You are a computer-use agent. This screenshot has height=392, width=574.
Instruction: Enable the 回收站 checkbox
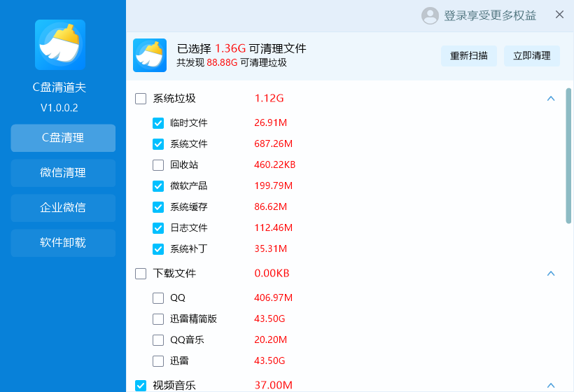[x=158, y=165]
